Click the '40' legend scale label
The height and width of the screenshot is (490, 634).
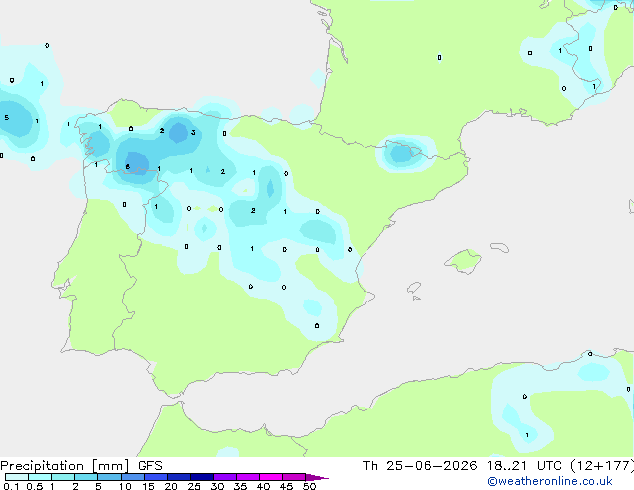pos(263,486)
